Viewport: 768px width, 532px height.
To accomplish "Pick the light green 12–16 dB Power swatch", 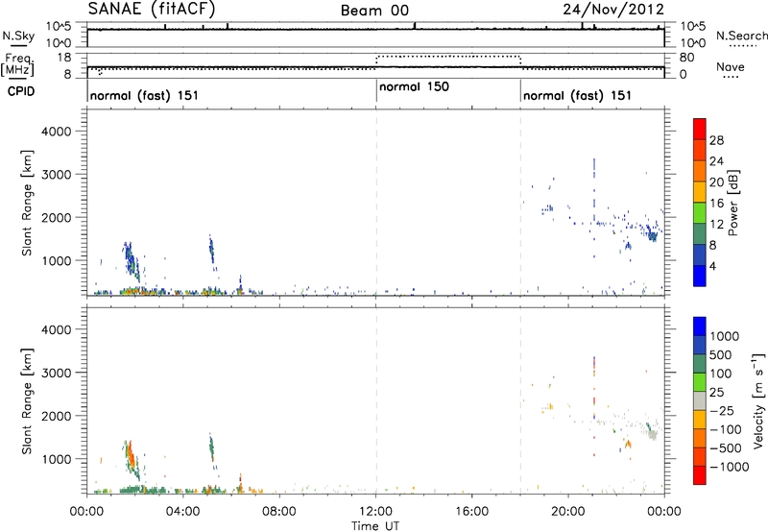I will coord(700,212).
